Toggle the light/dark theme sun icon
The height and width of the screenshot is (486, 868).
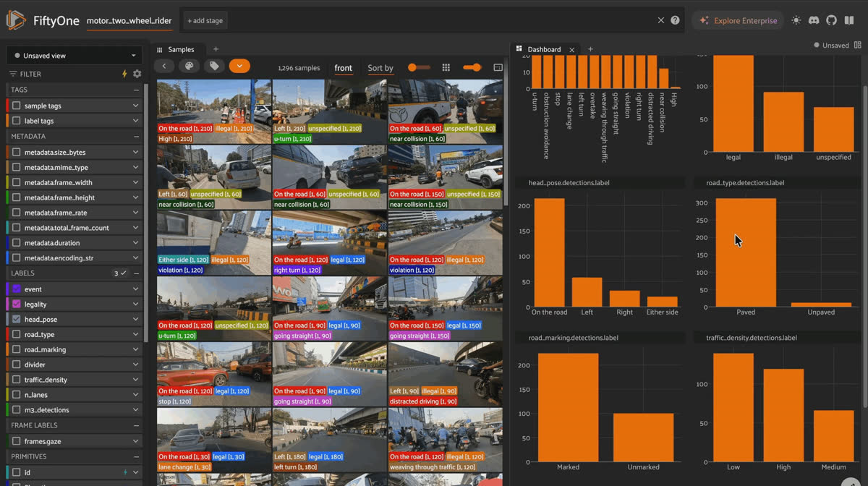(796, 20)
